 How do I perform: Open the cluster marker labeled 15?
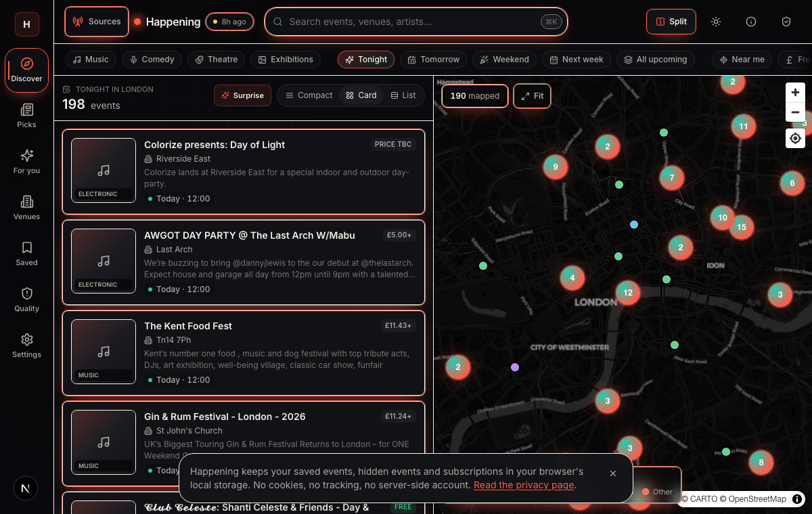coord(742,227)
